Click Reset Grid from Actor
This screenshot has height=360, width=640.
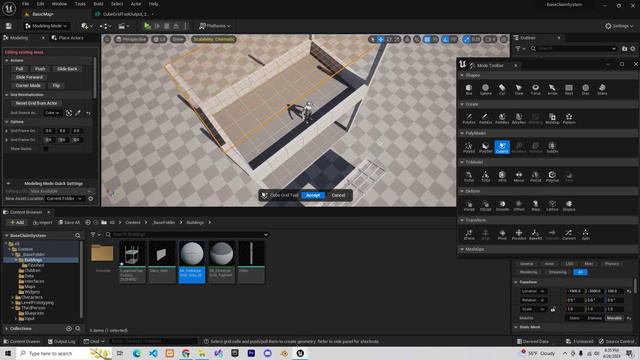coord(36,103)
